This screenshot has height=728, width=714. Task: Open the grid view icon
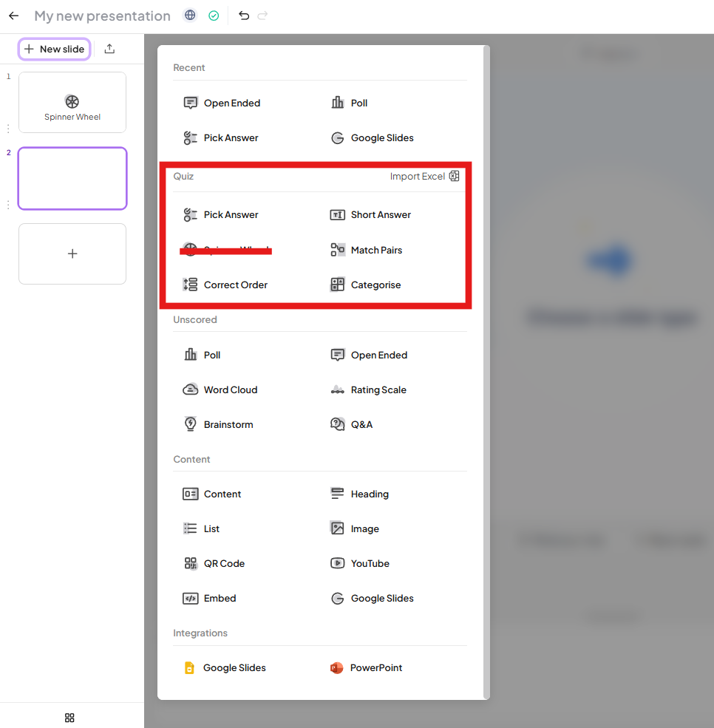69,718
